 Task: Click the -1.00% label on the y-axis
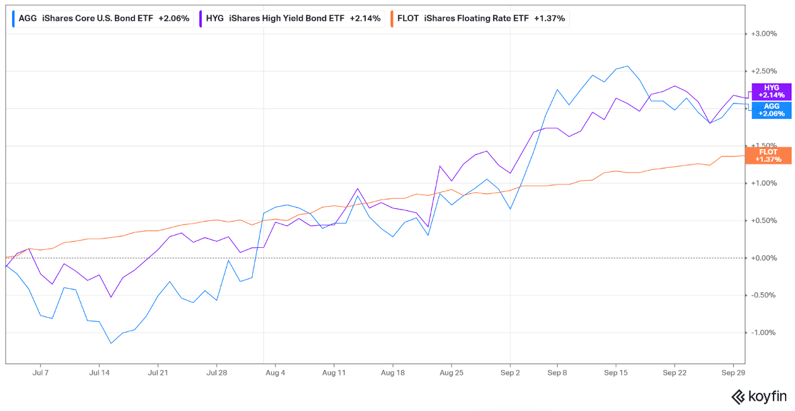[764, 333]
